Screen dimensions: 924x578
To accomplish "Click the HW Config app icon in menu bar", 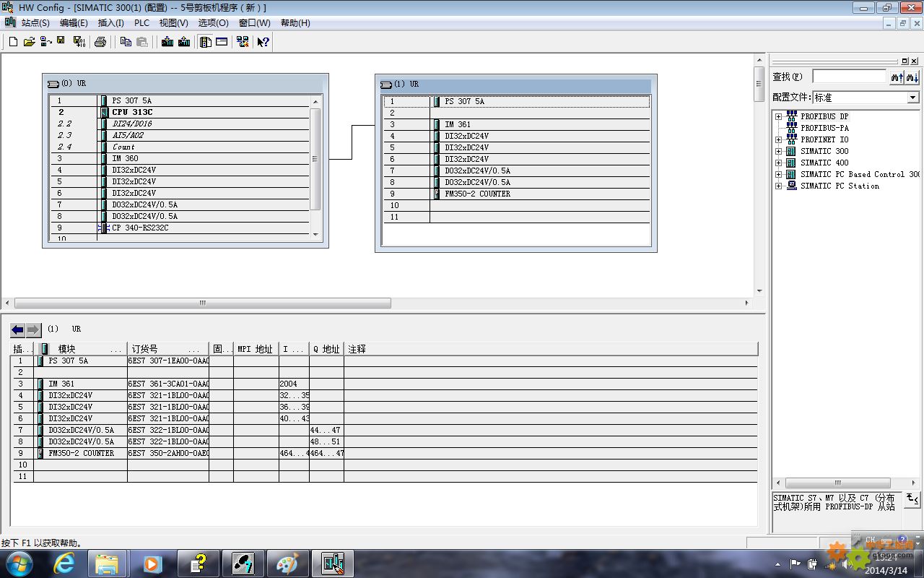I will coord(10,22).
